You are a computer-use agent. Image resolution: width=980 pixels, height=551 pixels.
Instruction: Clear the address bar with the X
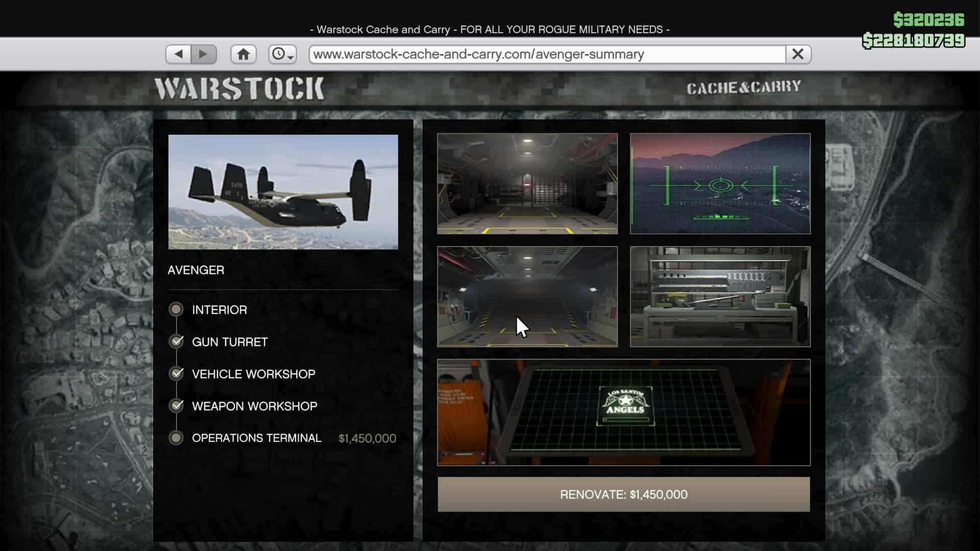click(x=797, y=53)
